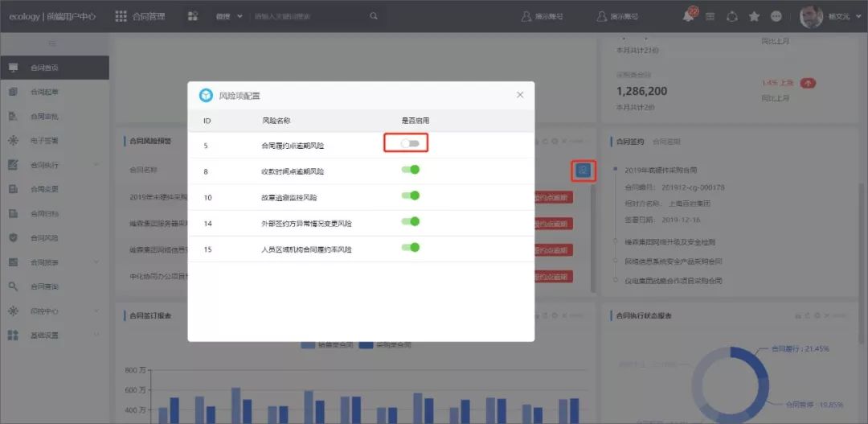This screenshot has height=424, width=868.
Task: Open the notification bell with red badge
Action: 688,16
